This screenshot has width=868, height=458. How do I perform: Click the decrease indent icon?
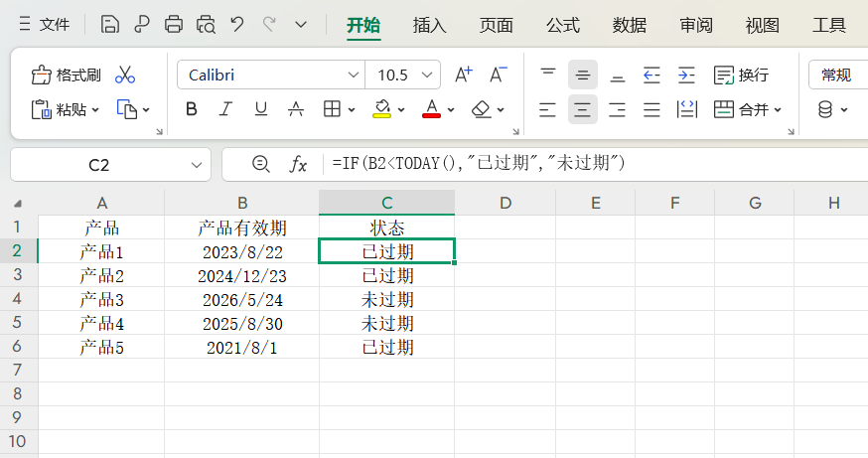(x=651, y=75)
